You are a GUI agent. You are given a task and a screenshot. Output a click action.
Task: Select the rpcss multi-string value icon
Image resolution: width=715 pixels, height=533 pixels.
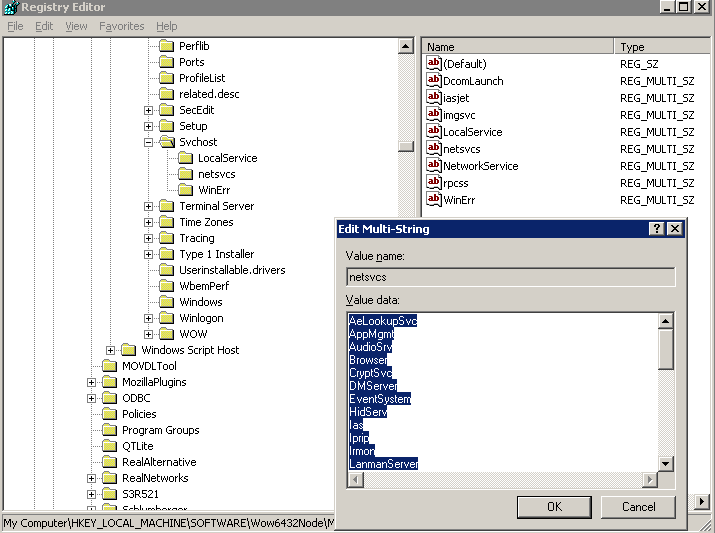(x=433, y=182)
